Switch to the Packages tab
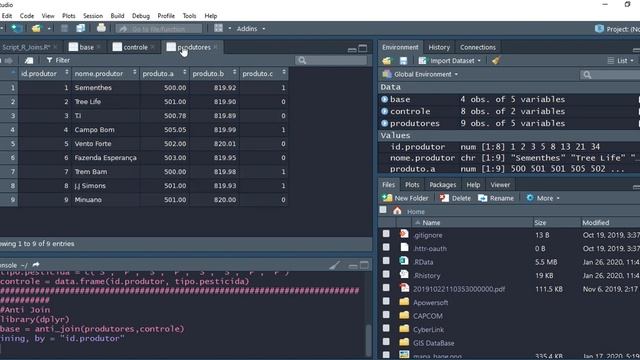This screenshot has height=360, width=640. [442, 185]
